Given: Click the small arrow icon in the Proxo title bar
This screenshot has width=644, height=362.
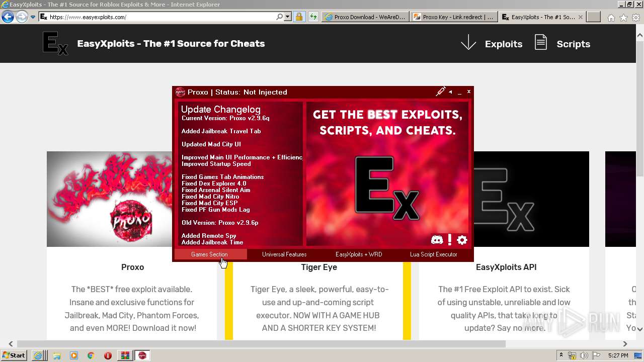Looking at the screenshot, I should pos(450,92).
